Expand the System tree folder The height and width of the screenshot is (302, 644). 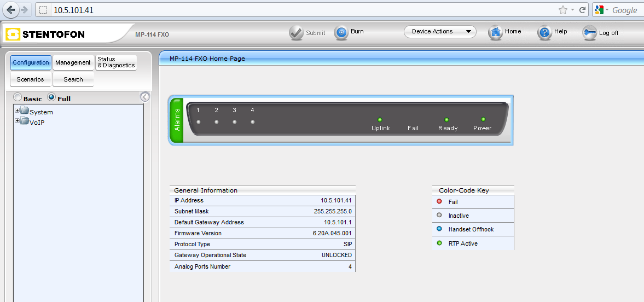coord(17,111)
